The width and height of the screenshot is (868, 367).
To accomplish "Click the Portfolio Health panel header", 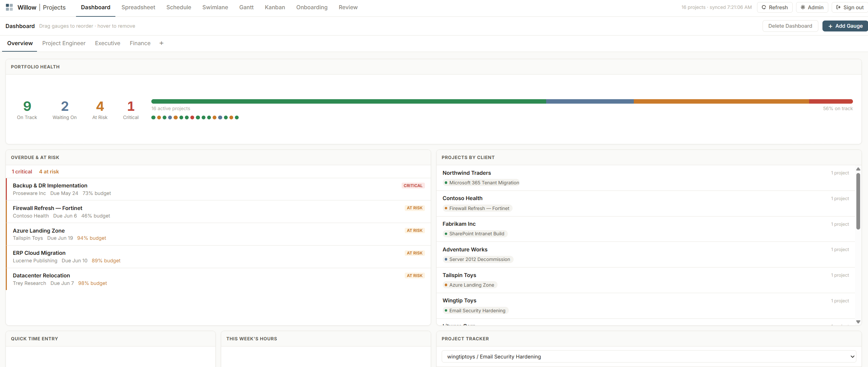I will (433, 67).
